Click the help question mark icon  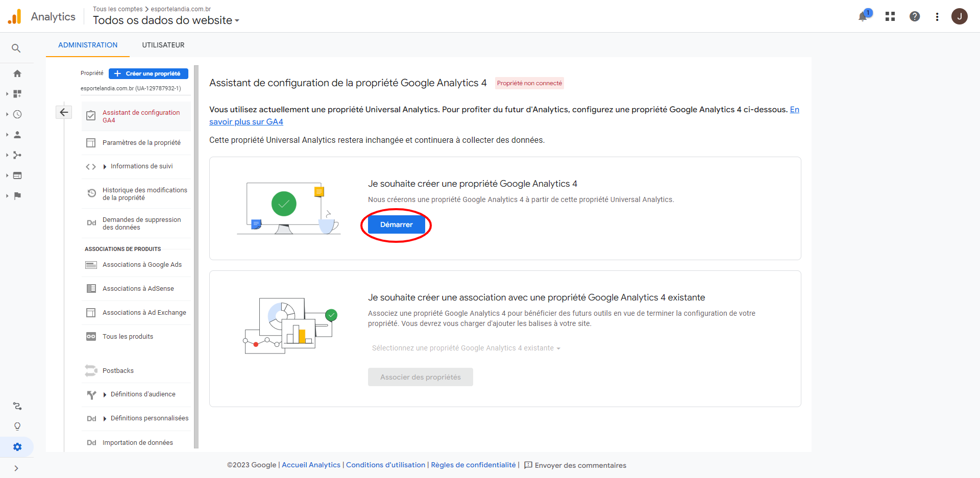pos(915,16)
